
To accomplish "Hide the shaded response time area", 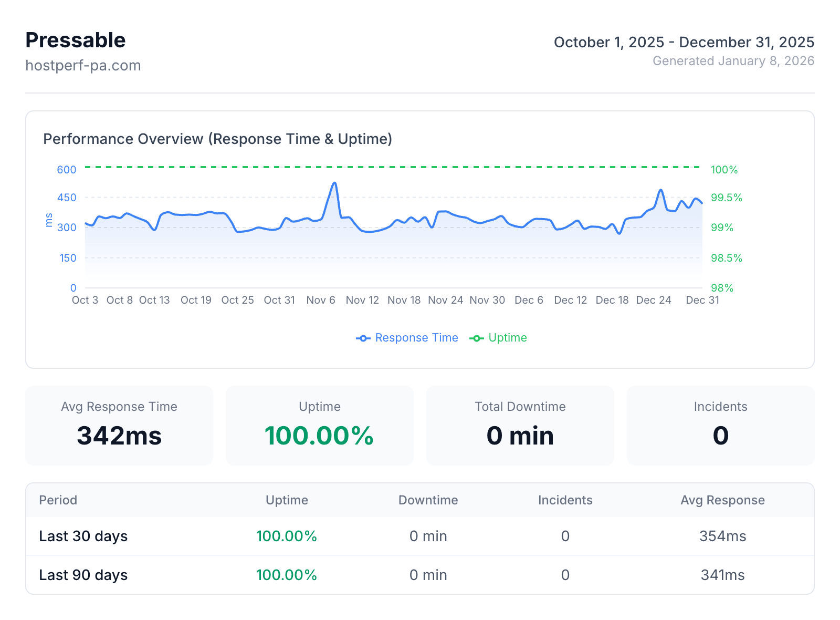I will pyautogui.click(x=394, y=252).
